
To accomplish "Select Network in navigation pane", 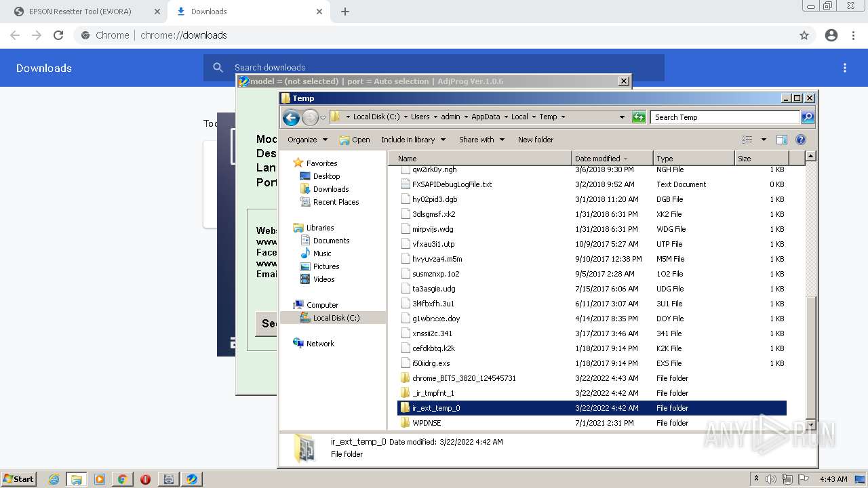I will click(x=320, y=344).
